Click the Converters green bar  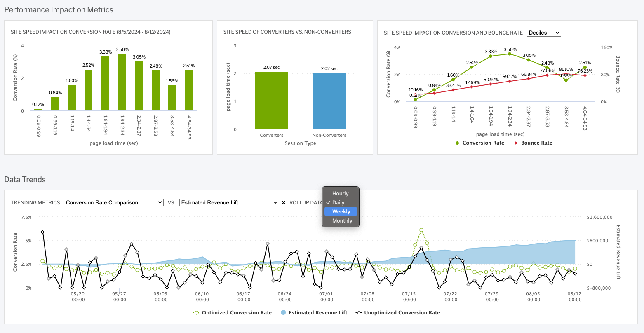272,101
